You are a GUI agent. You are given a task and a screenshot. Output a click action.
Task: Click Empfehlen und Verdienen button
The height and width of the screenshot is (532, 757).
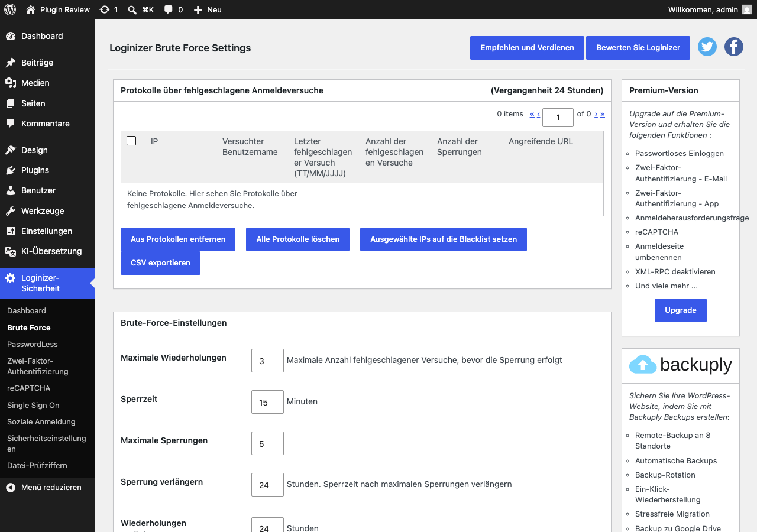click(527, 48)
